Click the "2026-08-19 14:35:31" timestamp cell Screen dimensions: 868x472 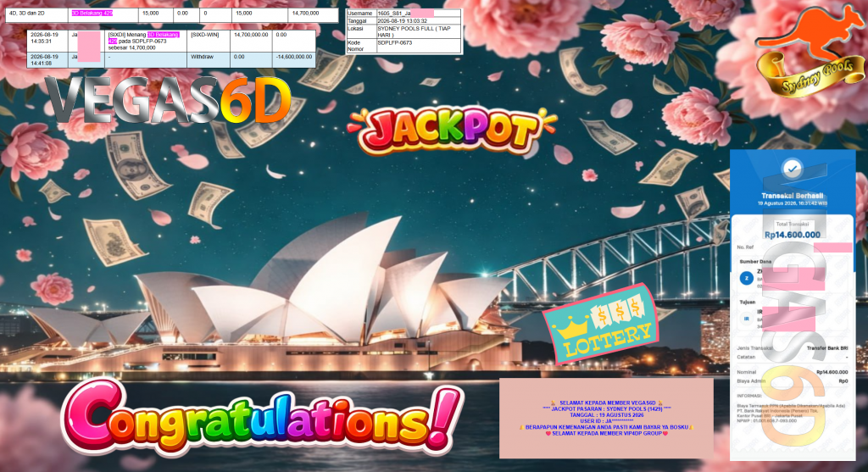click(x=47, y=41)
